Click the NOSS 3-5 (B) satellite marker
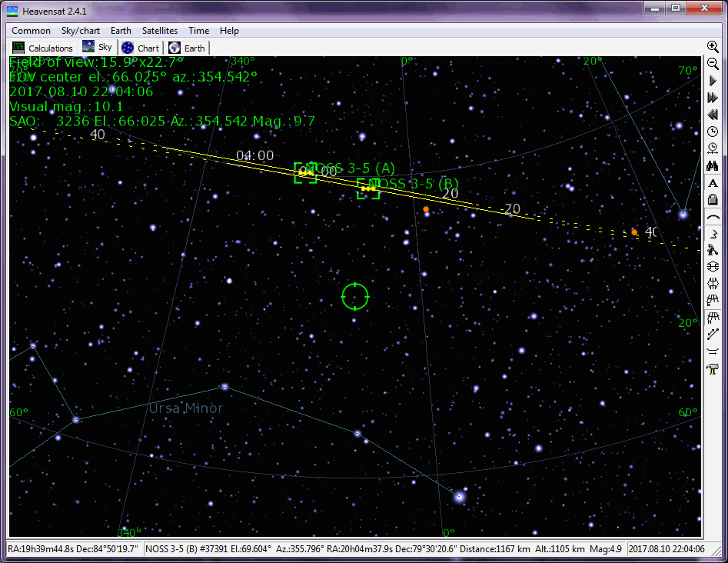 tap(368, 188)
